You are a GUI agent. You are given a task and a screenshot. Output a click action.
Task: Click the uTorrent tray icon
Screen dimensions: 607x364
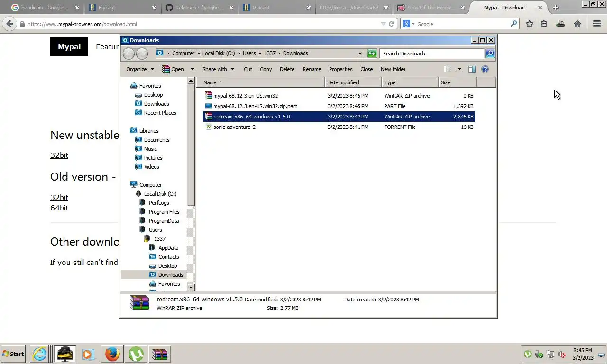pyautogui.click(x=527, y=354)
